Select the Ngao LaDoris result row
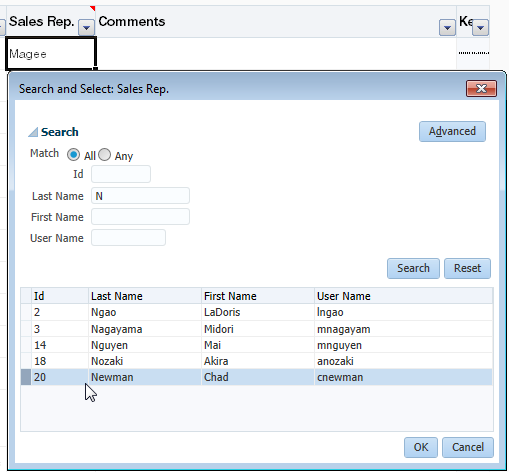The height and width of the screenshot is (472, 509). point(257,312)
